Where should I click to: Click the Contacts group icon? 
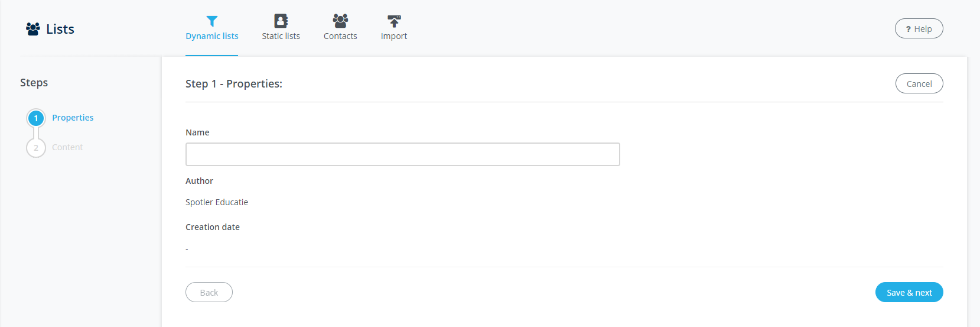[340, 21]
